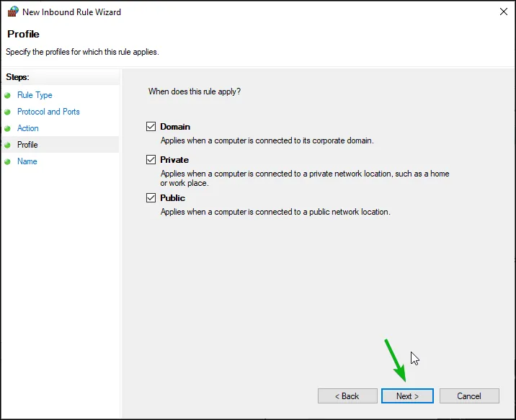
Task: Uncheck the Private profile checkbox
Action: [x=151, y=159]
